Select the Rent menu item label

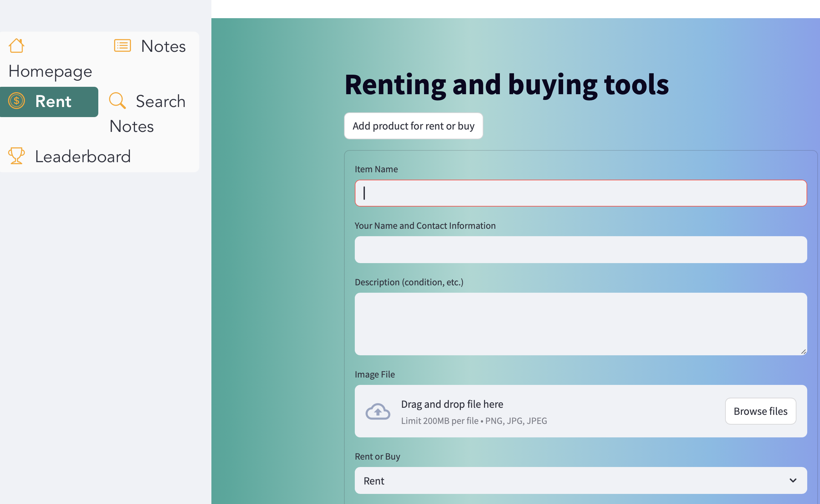click(53, 101)
